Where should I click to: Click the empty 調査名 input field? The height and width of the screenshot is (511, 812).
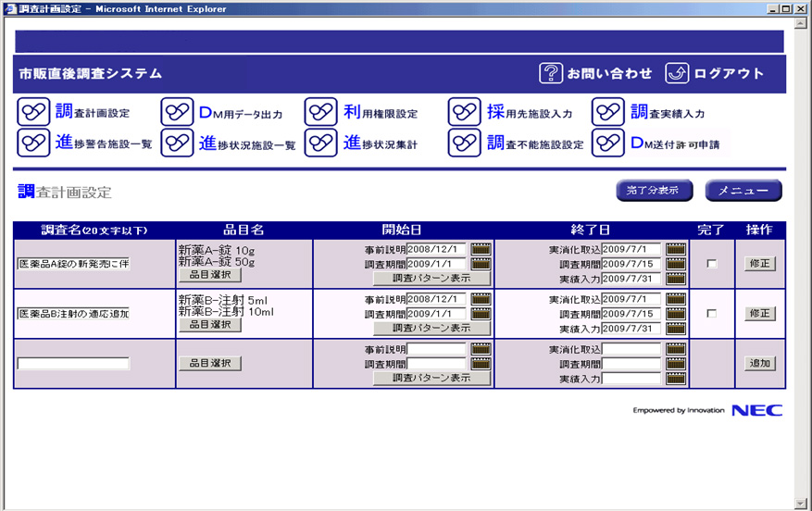(73, 364)
